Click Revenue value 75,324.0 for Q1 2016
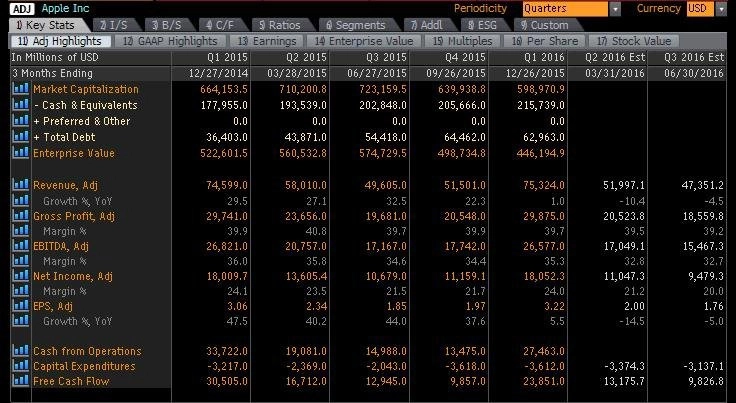Image resolution: width=736 pixels, height=403 pixels. [544, 185]
